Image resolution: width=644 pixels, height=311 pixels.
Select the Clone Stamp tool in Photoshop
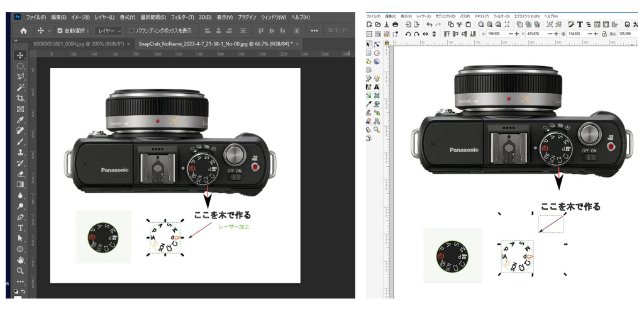(19, 152)
